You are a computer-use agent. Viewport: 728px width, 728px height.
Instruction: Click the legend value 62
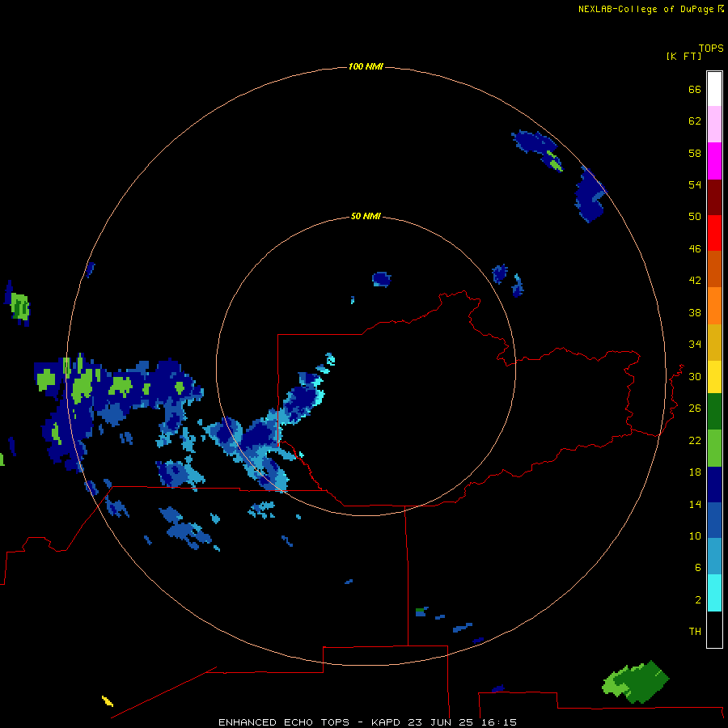pyautogui.click(x=695, y=121)
